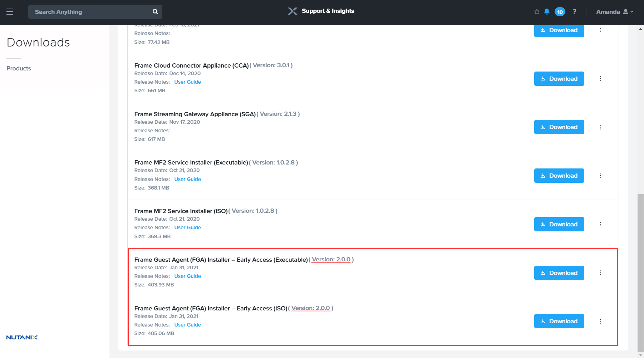The height and width of the screenshot is (358, 644).
Task: Click the blue 10 notification badge
Action: pos(560,12)
